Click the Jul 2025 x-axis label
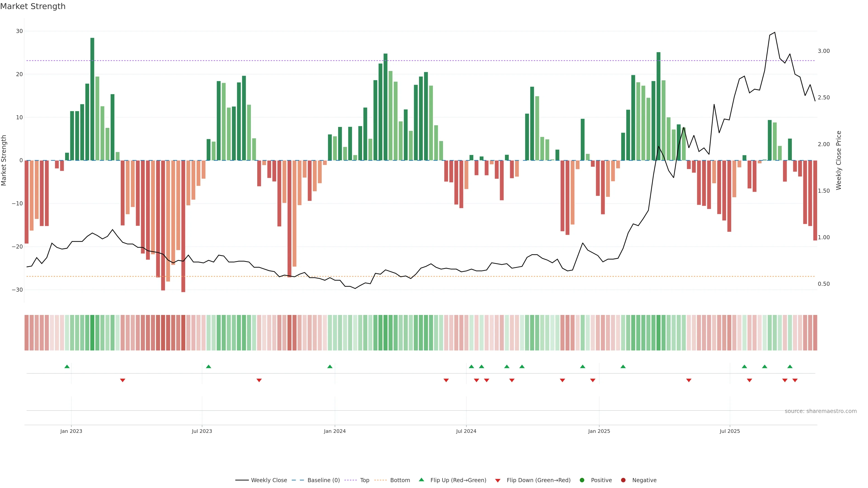This screenshot has height=488, width=868. (729, 431)
